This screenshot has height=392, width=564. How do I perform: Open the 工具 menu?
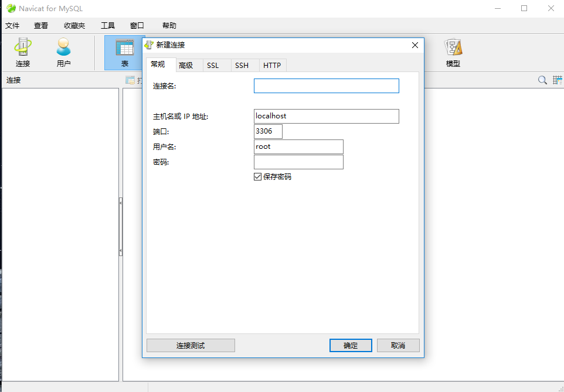(x=107, y=25)
